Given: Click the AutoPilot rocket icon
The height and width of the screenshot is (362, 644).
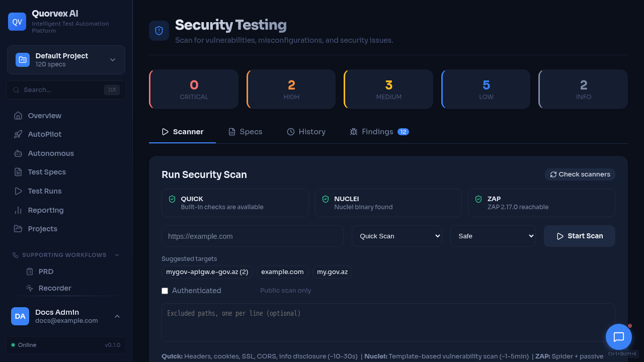Looking at the screenshot, I should point(18,134).
